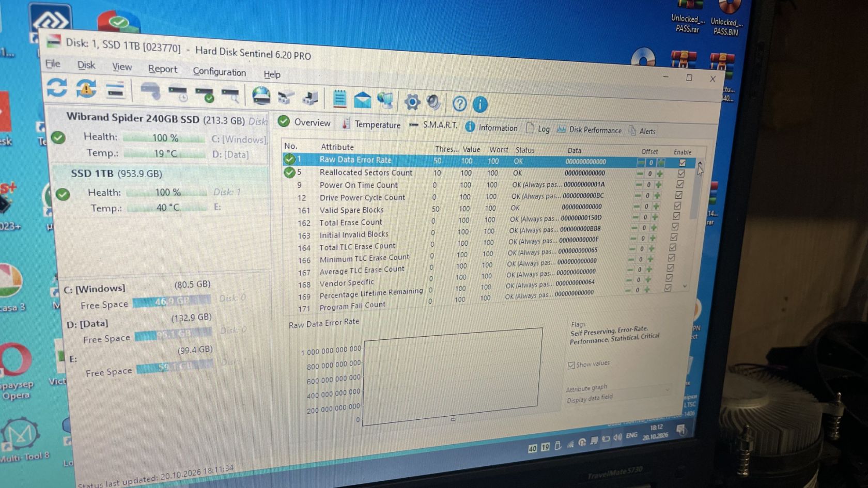Open the File menu
Screen dimensions: 868x488
pos(53,64)
